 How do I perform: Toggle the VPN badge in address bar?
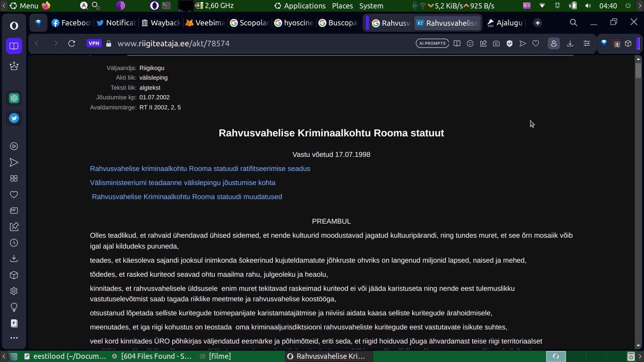(94, 43)
